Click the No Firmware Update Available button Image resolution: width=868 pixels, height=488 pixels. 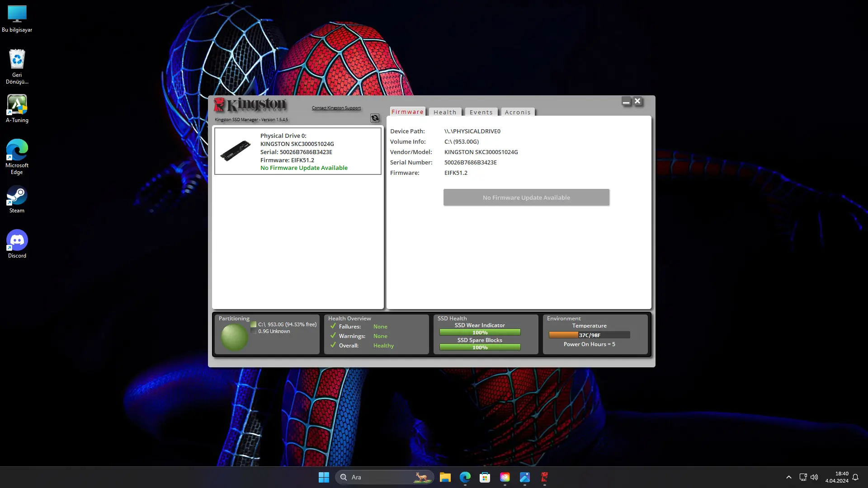(526, 197)
